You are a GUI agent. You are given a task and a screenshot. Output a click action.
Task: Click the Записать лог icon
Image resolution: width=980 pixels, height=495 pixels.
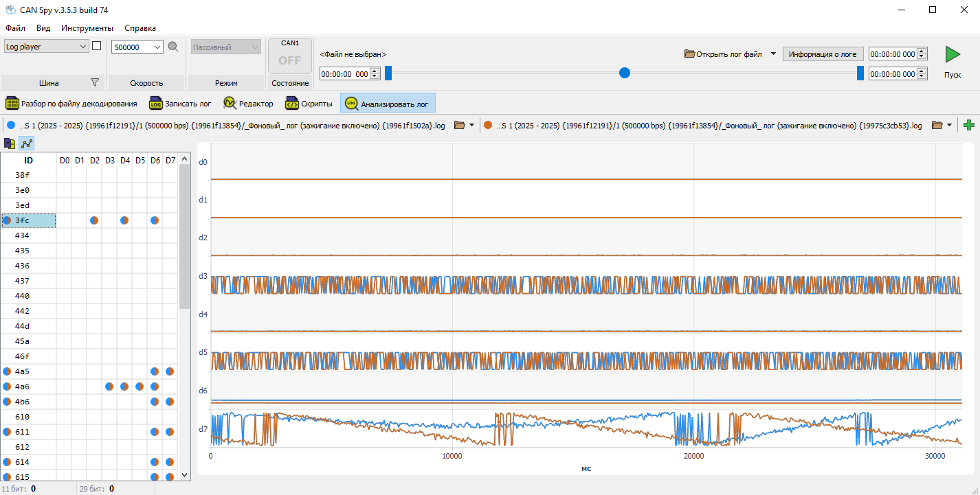(x=156, y=104)
